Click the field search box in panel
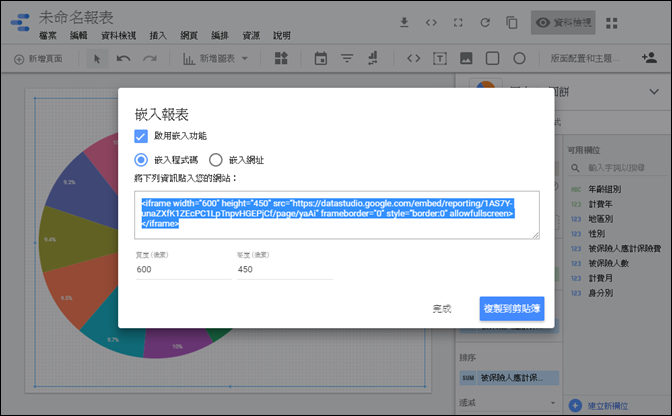This screenshot has width=672, height=416. click(x=616, y=168)
